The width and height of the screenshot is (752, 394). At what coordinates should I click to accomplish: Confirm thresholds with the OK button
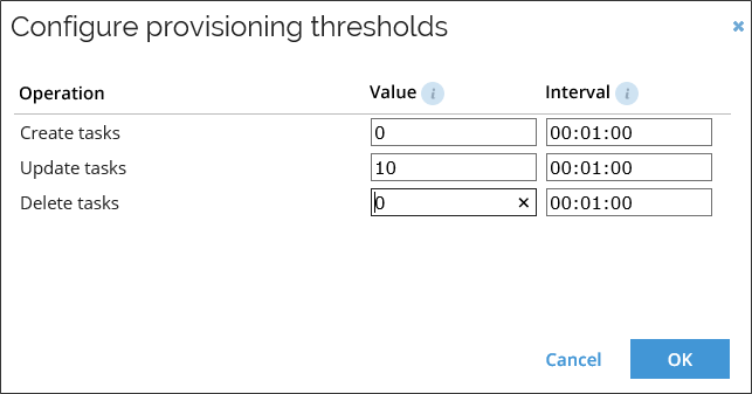(680, 359)
